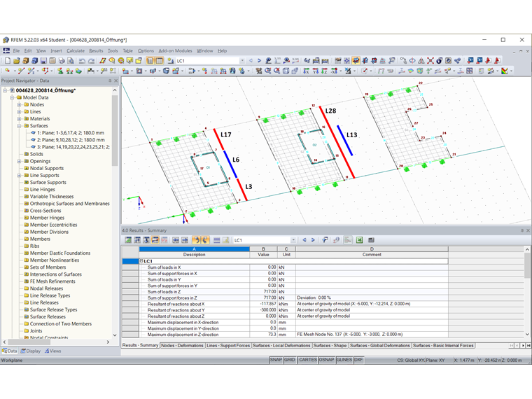Open the File menu
532x399 pixels.
tap(16, 51)
